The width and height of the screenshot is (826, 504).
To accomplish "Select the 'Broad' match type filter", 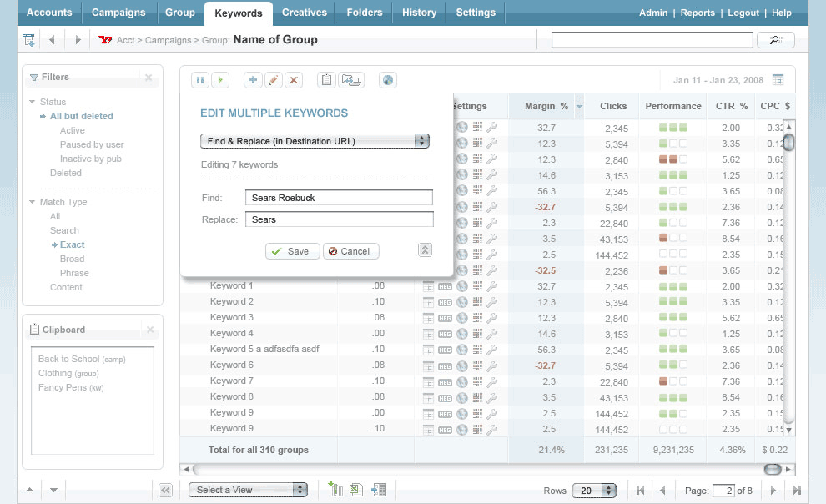I will 73,259.
